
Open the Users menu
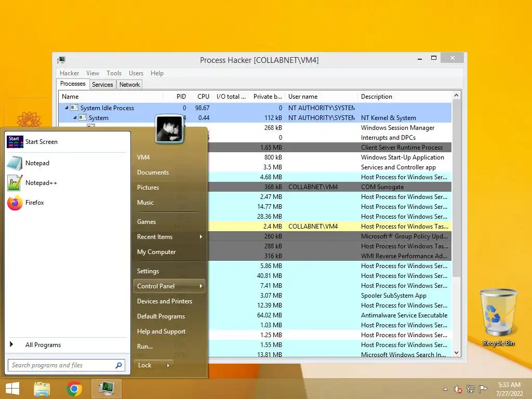(x=136, y=73)
